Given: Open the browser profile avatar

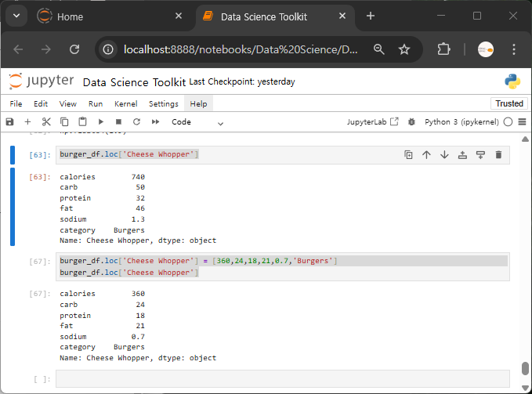Looking at the screenshot, I should click(x=486, y=49).
